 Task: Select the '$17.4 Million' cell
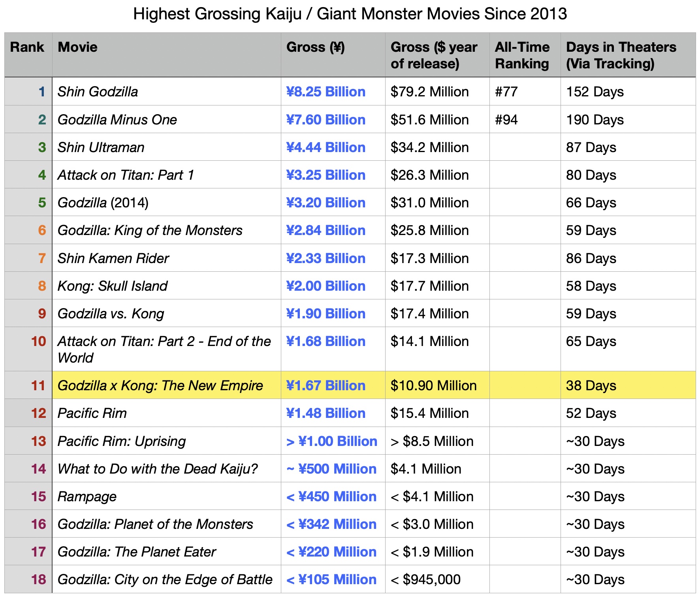(x=437, y=313)
